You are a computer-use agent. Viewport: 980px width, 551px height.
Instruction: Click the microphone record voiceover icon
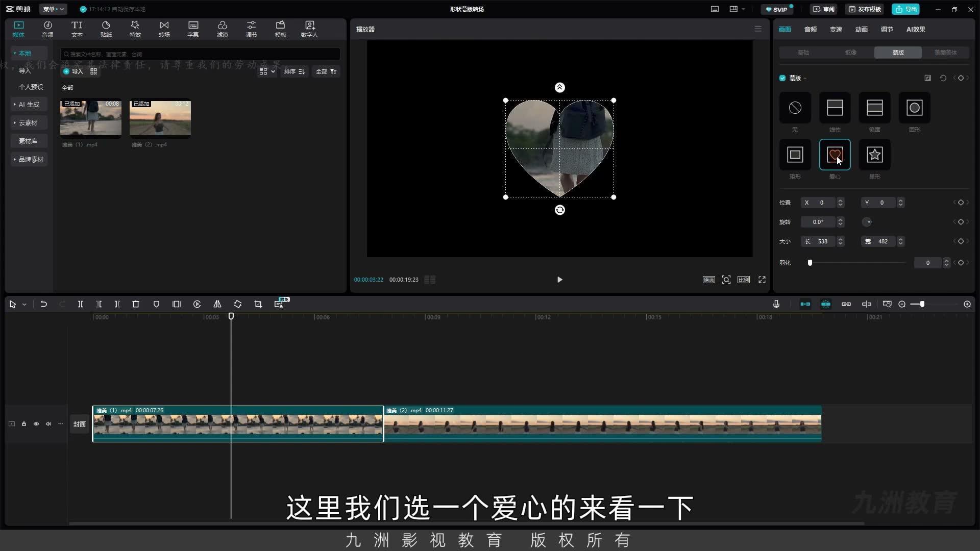(776, 304)
